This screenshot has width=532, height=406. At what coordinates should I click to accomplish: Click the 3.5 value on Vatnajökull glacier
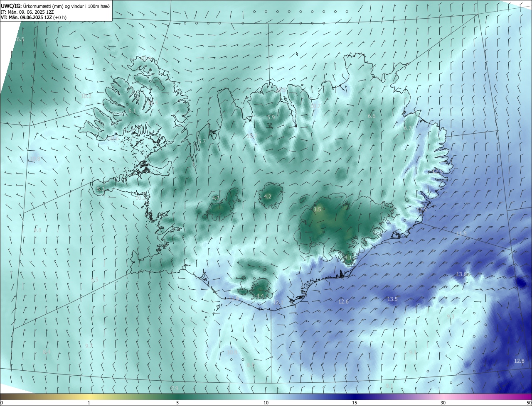tap(317, 210)
